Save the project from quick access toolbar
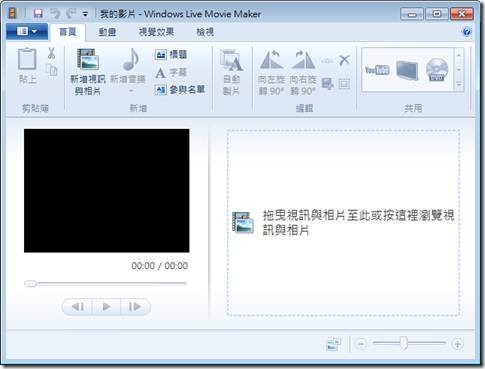 (38, 14)
